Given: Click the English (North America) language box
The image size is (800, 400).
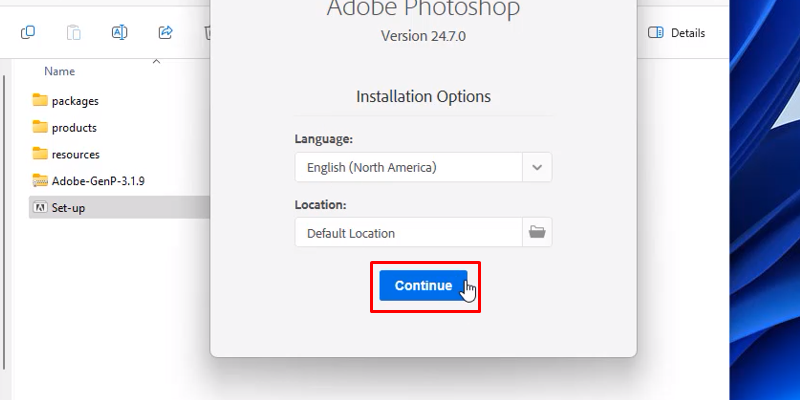Looking at the screenshot, I should tap(408, 167).
